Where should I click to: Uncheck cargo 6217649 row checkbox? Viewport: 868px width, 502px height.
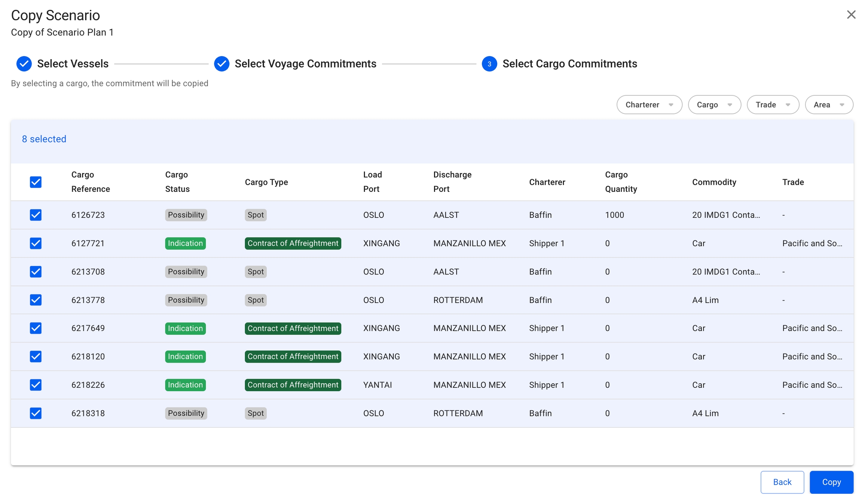click(36, 328)
